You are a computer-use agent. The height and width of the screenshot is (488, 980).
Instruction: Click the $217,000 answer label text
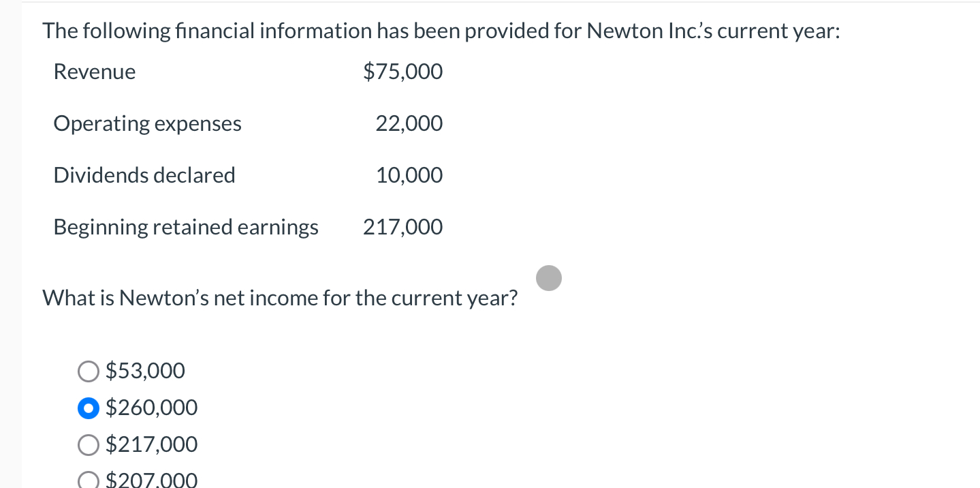pos(151,445)
